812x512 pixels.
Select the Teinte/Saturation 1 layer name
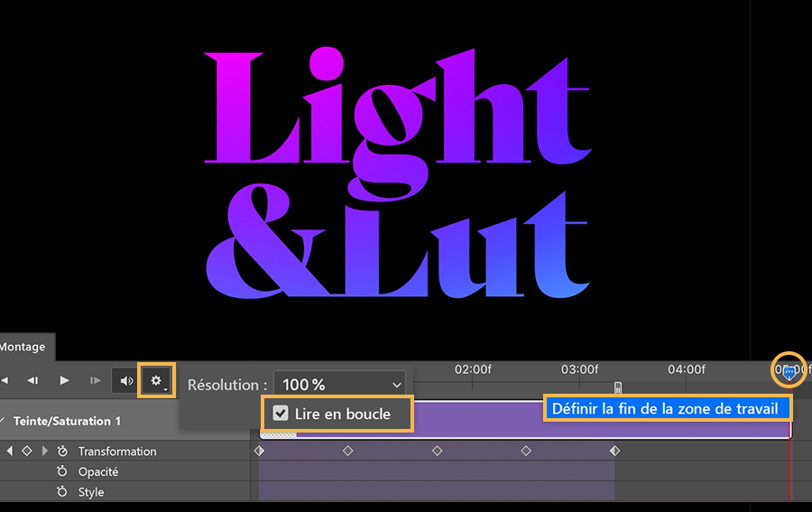(67, 421)
